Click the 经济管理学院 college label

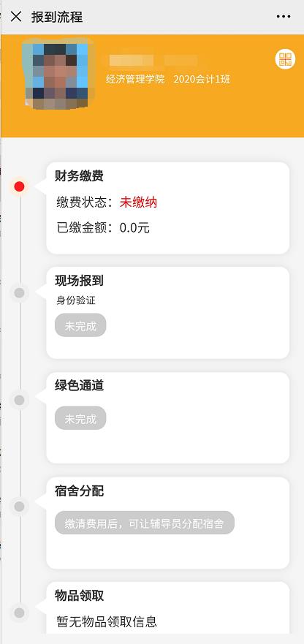click(x=136, y=79)
